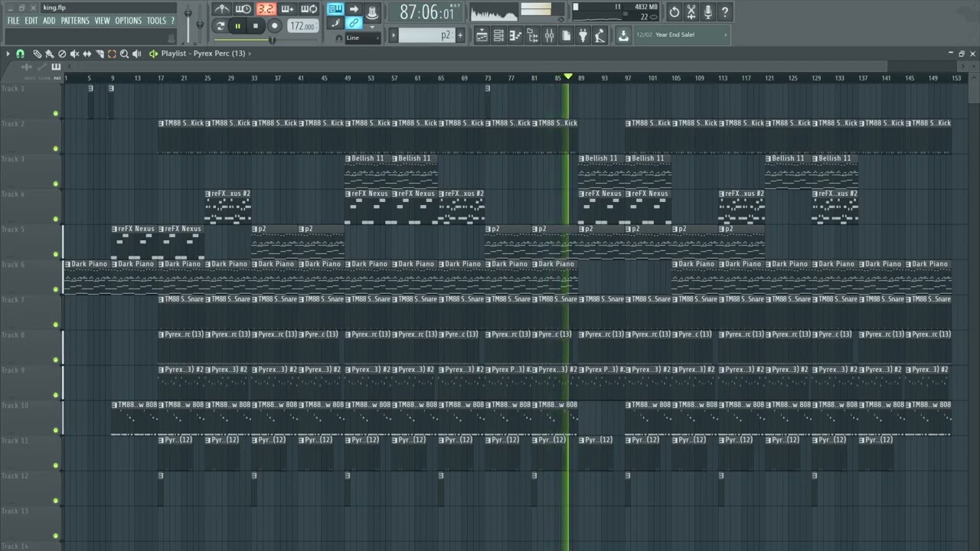980x551 pixels.
Task: Open the EDIT menu
Action: [31, 21]
